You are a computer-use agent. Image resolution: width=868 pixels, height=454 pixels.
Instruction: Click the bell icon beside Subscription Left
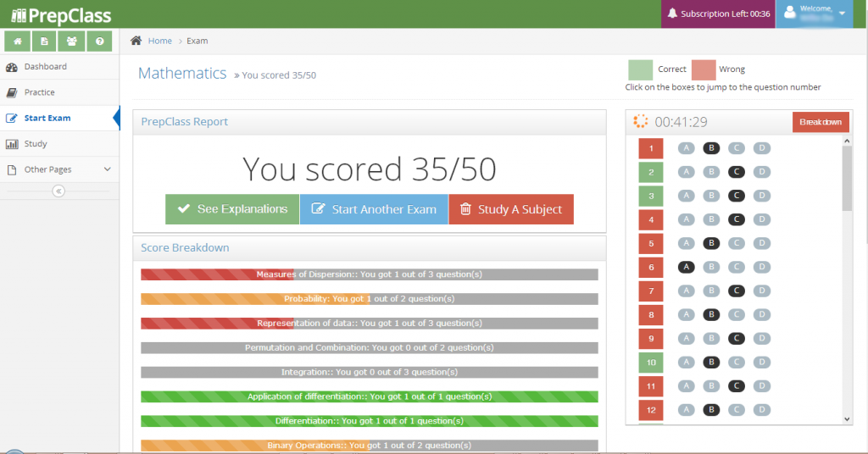pyautogui.click(x=672, y=14)
